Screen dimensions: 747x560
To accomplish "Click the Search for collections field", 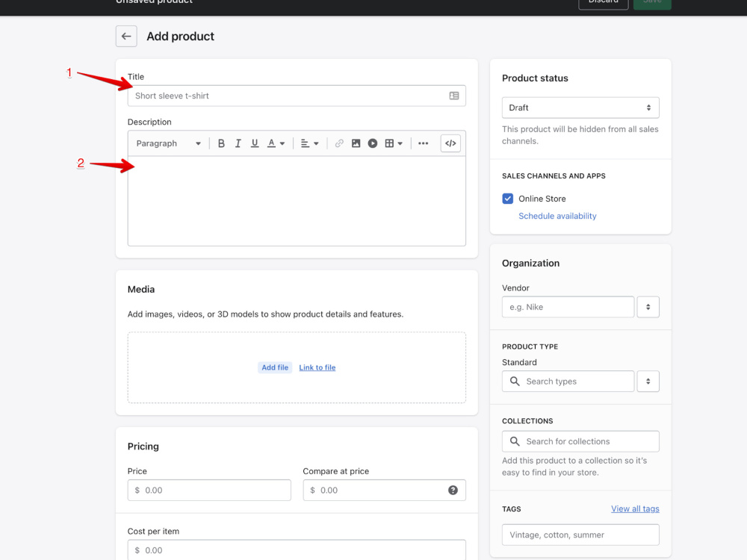I will [580, 441].
